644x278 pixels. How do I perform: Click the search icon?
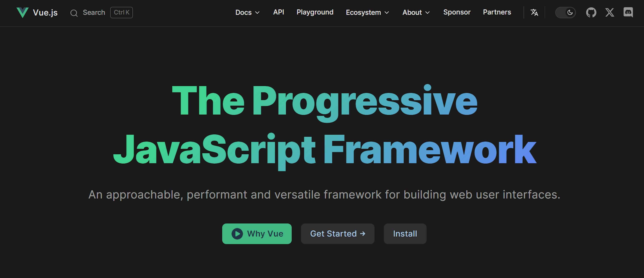click(74, 12)
